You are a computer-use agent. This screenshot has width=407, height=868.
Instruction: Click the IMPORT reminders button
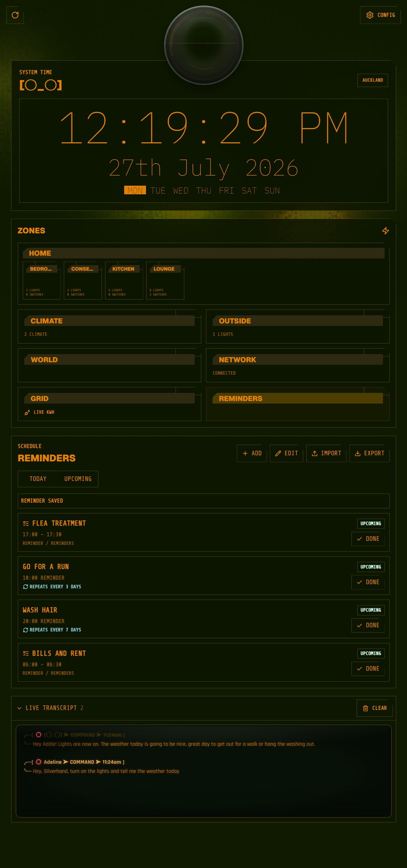coord(326,453)
